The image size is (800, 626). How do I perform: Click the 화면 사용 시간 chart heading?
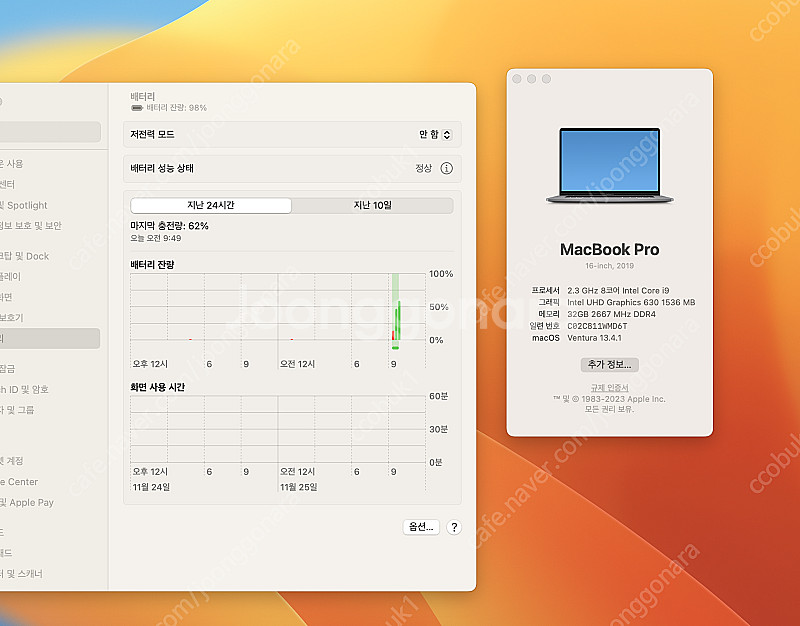pyautogui.click(x=157, y=387)
